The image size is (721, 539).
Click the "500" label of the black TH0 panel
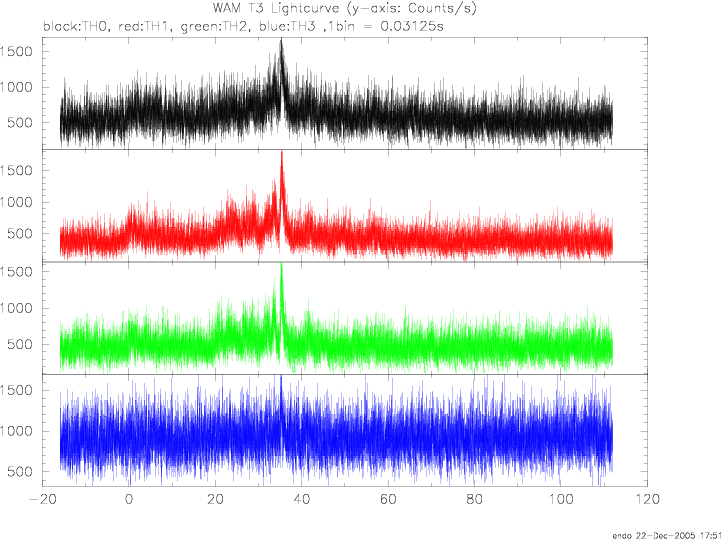pyautogui.click(x=20, y=123)
